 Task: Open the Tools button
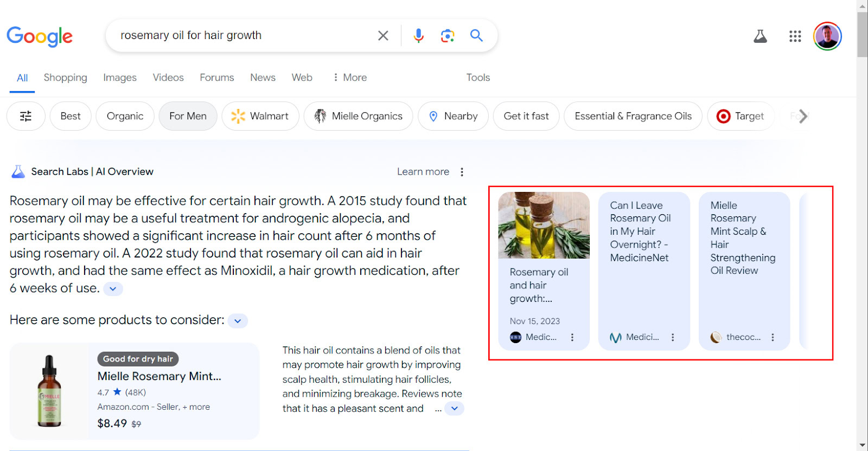[x=478, y=78]
